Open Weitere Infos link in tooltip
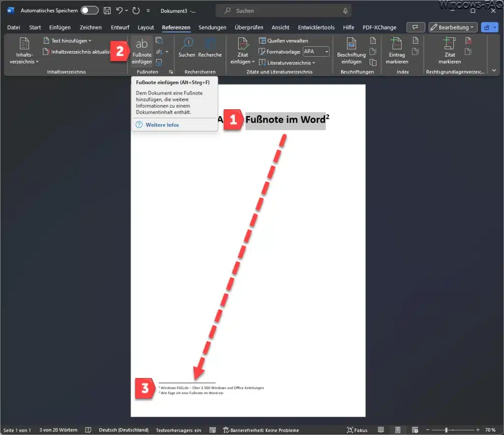 (x=162, y=124)
